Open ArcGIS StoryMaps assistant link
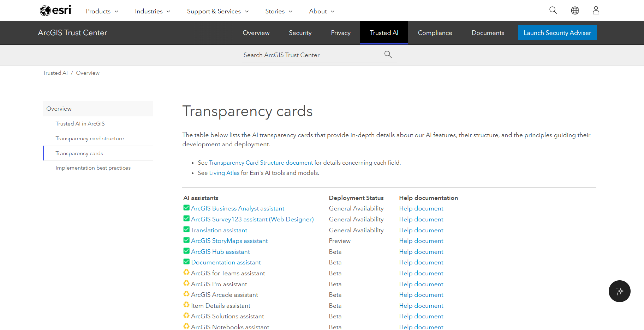Screen dimensions: 644x330 229,241
